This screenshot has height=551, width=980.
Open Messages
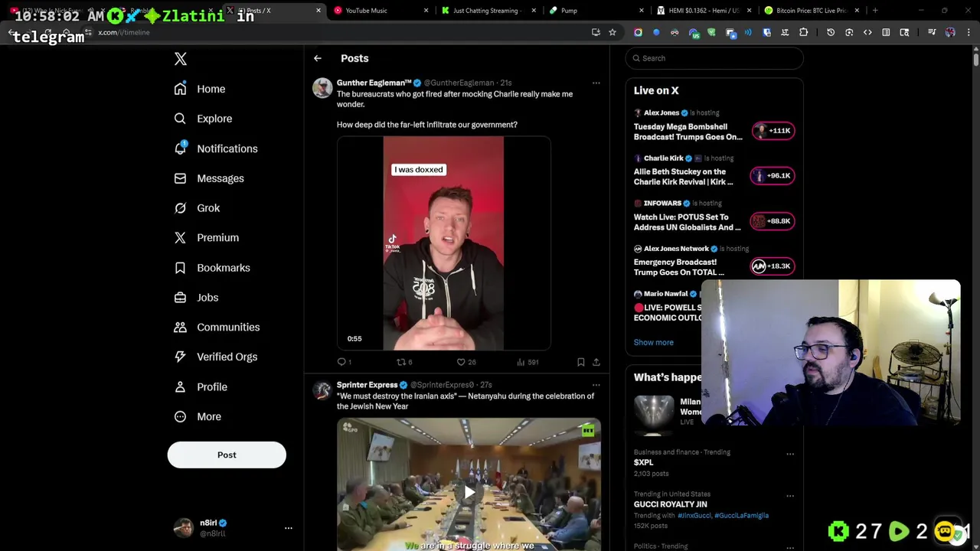pos(209,178)
